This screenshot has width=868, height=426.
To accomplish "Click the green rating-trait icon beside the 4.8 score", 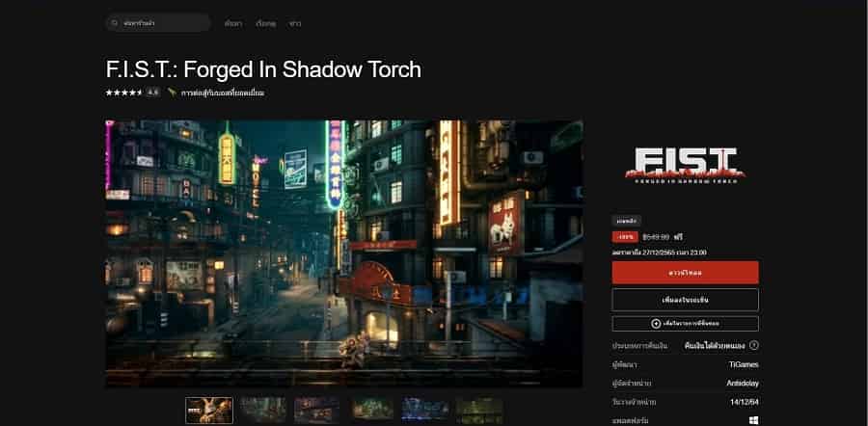I will tap(173, 93).
